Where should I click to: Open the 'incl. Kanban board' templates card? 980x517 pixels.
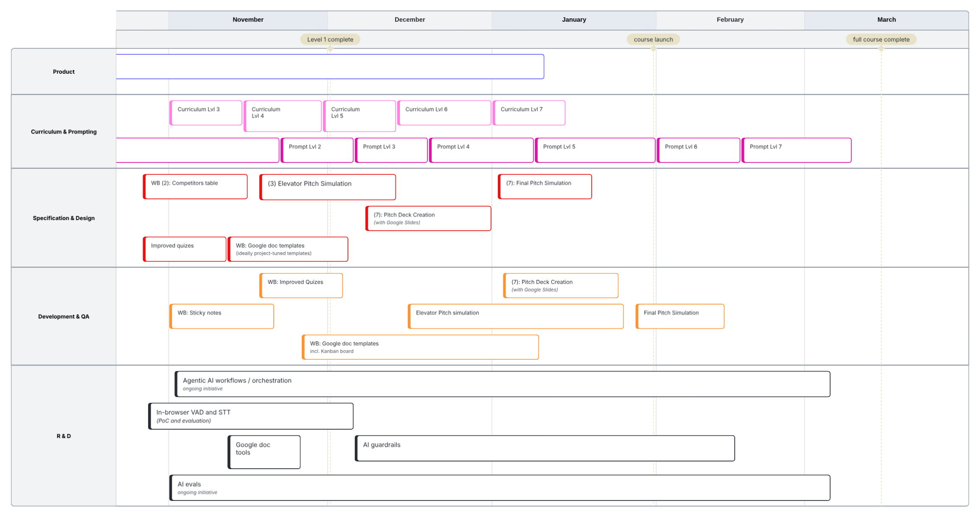click(421, 347)
